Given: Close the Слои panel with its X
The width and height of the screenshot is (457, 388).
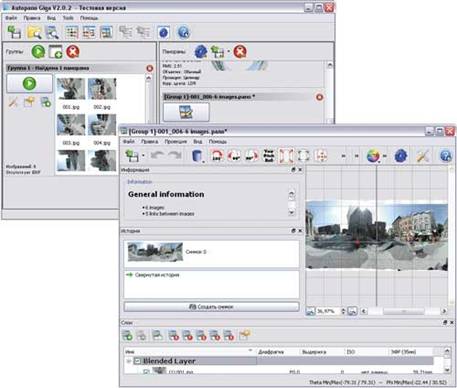Looking at the screenshot, I should click(x=452, y=322).
